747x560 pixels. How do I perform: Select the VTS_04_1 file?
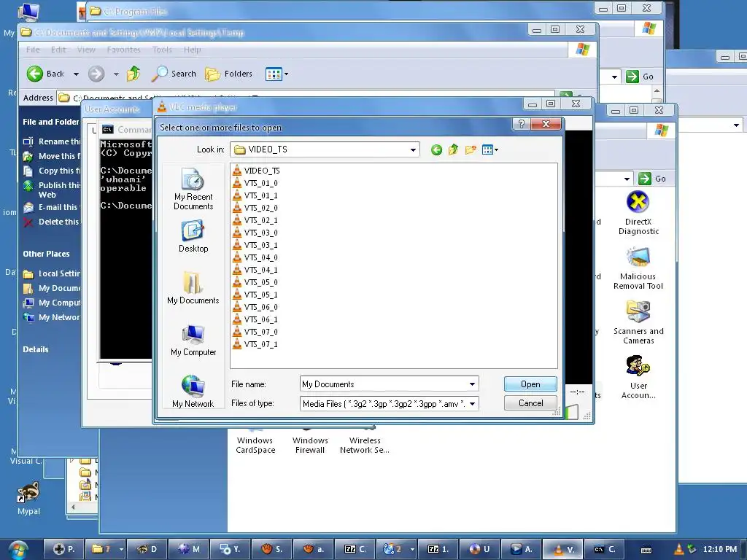tap(255, 270)
